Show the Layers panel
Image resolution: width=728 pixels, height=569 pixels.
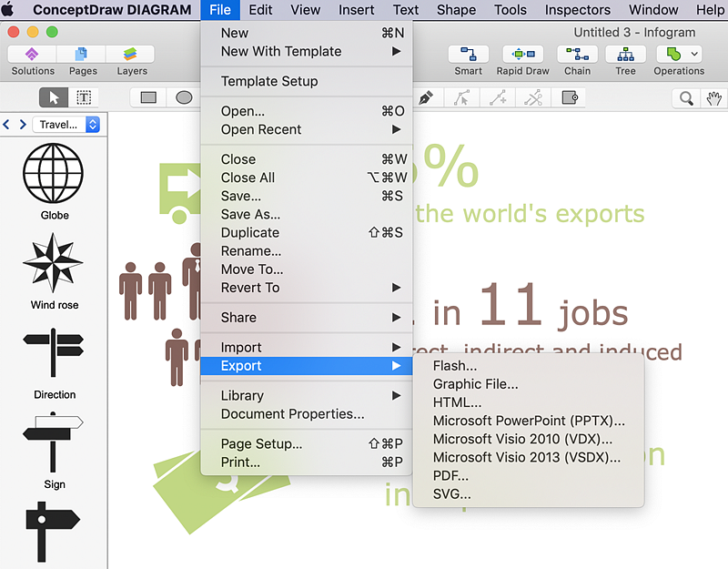(132, 60)
